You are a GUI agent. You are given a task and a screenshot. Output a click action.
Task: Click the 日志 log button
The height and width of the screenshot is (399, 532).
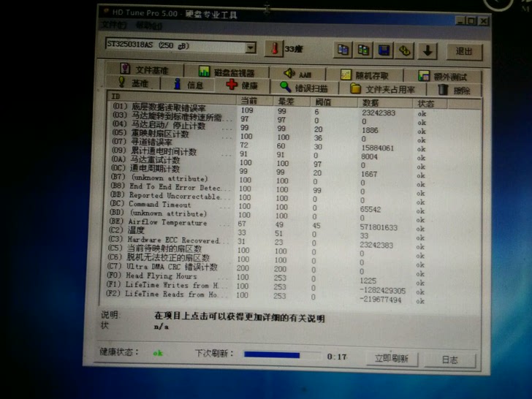450,360
